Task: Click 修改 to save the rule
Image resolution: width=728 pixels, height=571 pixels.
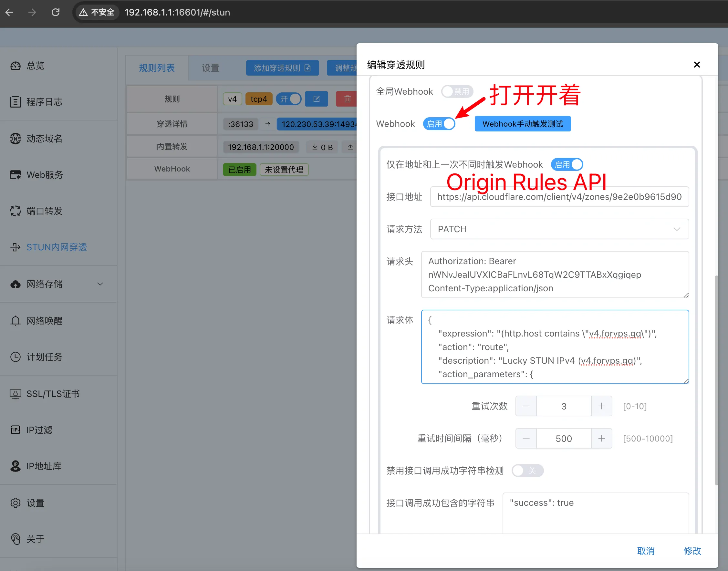Action: click(x=692, y=551)
